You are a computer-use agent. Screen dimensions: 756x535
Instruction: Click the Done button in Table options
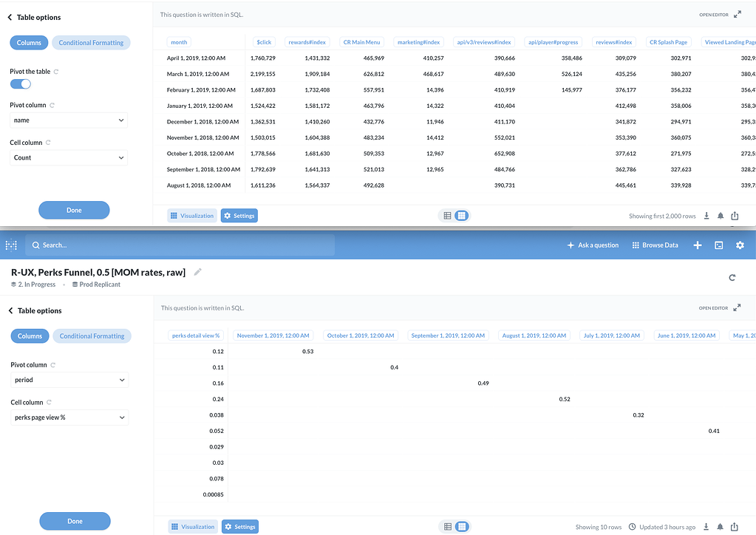(75, 521)
